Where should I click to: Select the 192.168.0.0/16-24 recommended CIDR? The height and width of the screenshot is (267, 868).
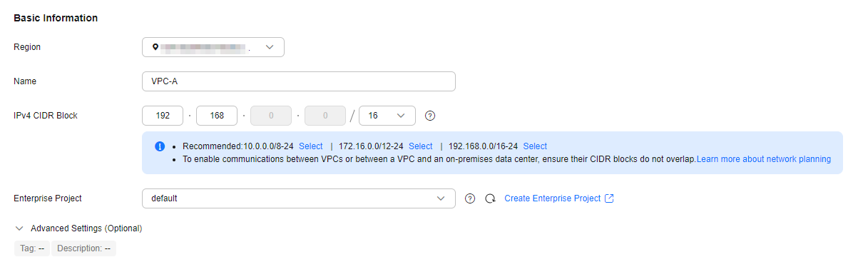pyautogui.click(x=535, y=146)
